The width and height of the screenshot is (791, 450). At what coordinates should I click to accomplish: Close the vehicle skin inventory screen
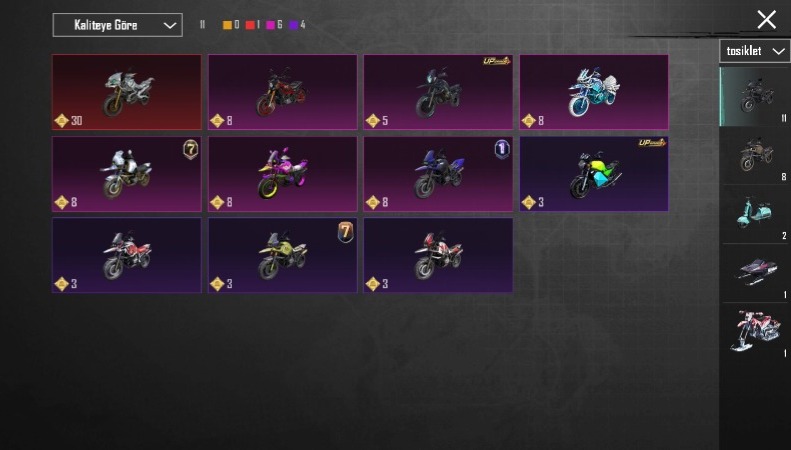click(x=766, y=20)
